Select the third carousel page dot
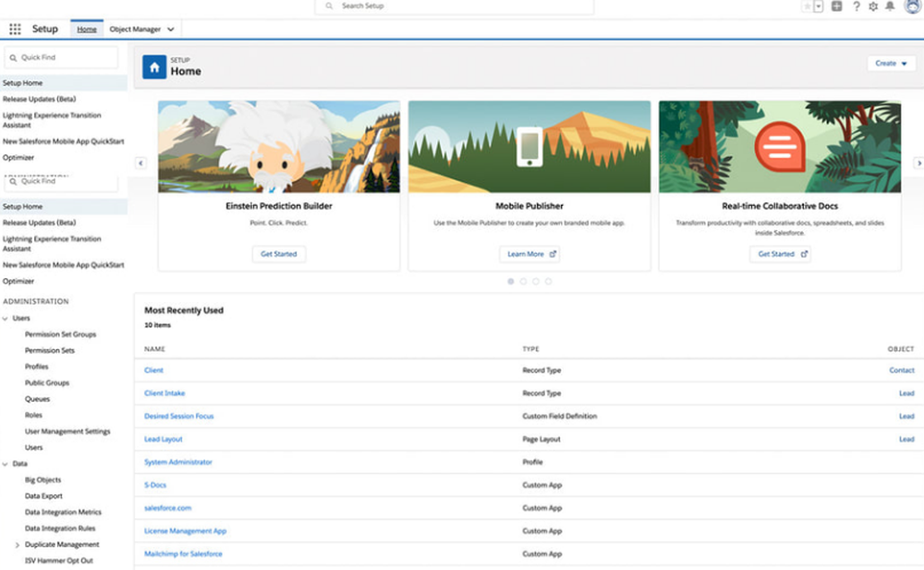Viewport: 924px width, 570px height. click(536, 281)
